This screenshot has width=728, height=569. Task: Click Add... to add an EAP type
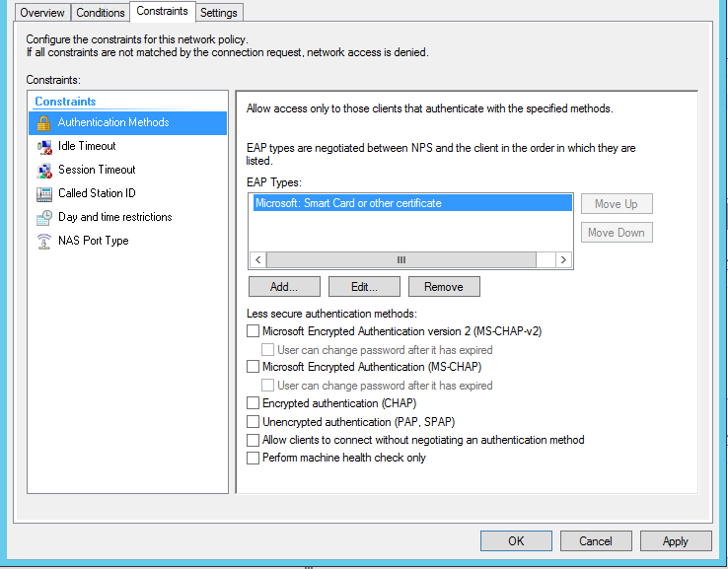284,287
